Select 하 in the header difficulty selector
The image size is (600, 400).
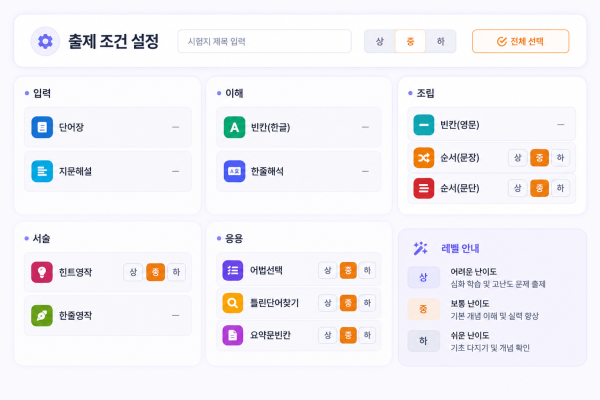click(441, 41)
